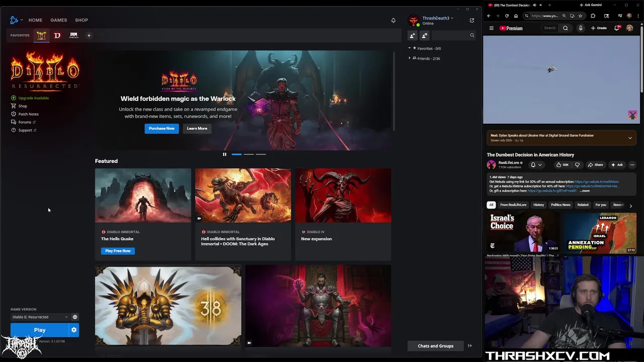Open YouTube notifications bell
This screenshot has height=362, width=644.
[x=617, y=28]
